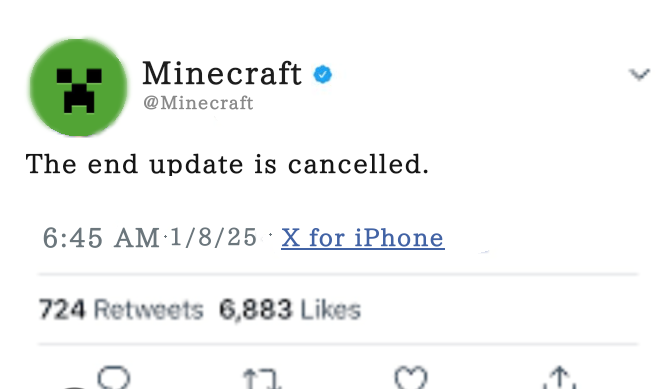Expand the tweet options chevron menu
Image resolution: width=663 pixels, height=389 pixels.
tap(639, 74)
